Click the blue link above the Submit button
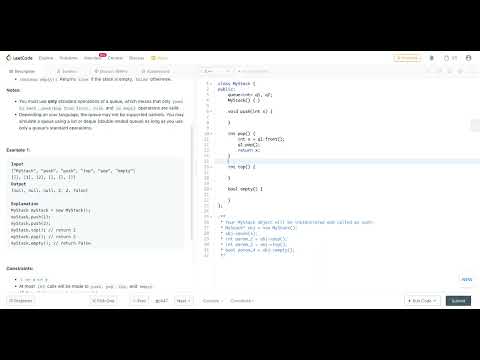 click(x=467, y=279)
